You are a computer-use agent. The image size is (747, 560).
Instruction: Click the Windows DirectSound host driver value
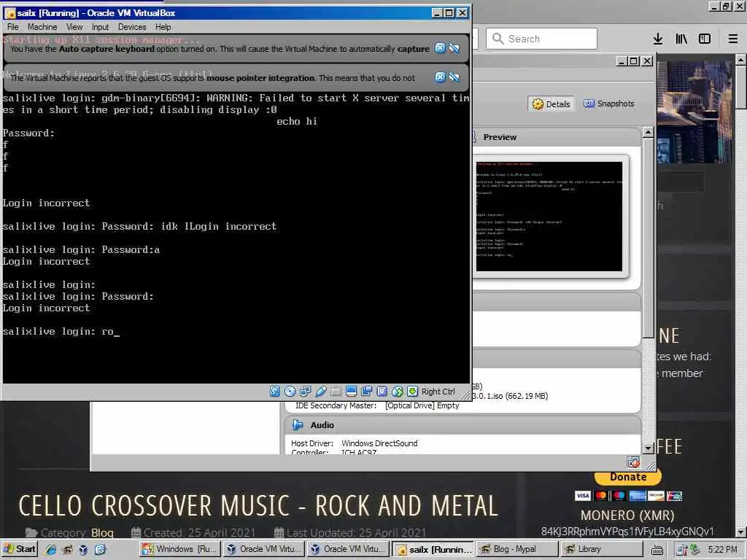(379, 443)
